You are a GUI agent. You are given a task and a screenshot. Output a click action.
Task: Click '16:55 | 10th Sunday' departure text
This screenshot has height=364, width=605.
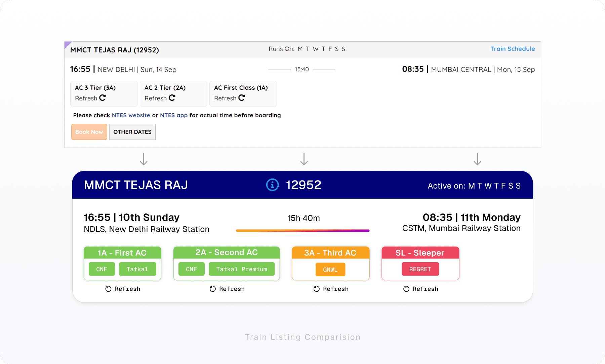pyautogui.click(x=131, y=217)
